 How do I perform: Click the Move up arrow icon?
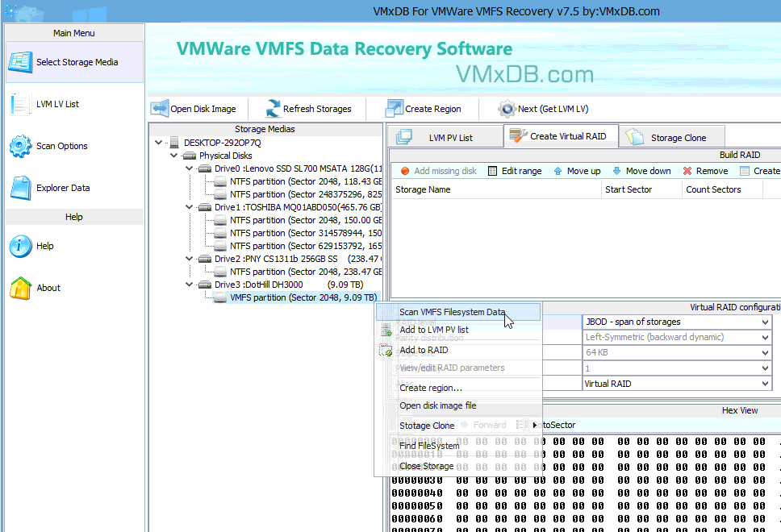click(x=558, y=171)
